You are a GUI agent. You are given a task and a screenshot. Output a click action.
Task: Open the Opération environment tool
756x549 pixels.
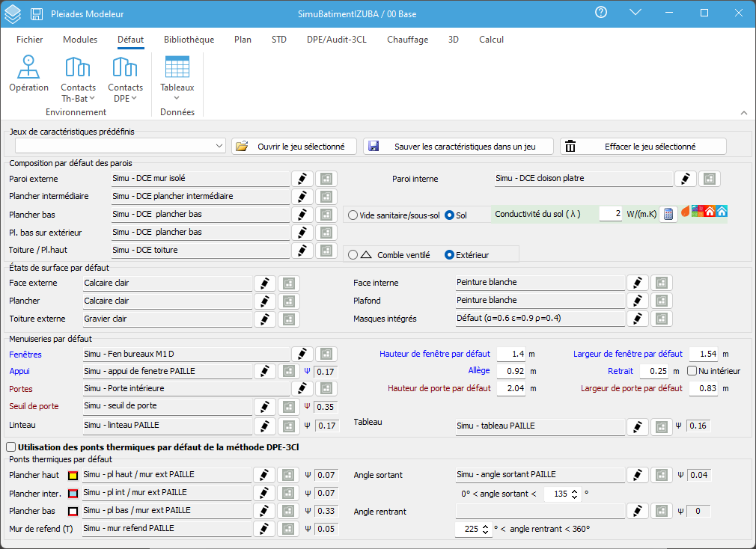(x=29, y=73)
